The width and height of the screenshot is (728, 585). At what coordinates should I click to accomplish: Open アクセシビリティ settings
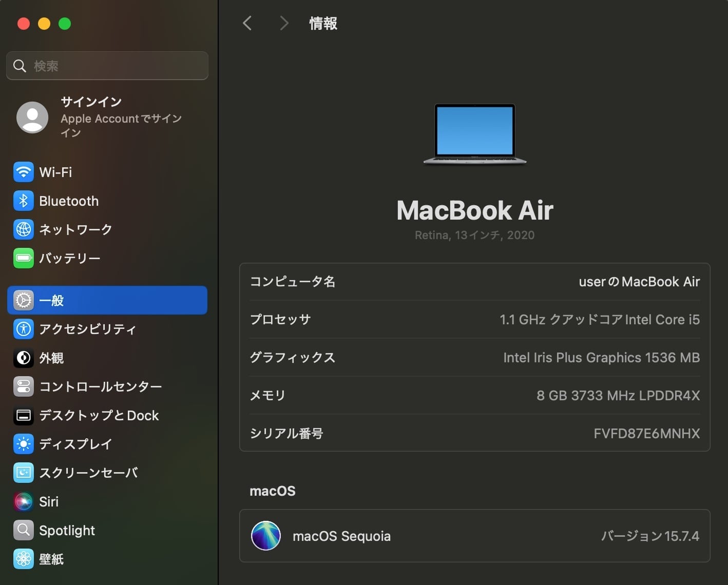coord(107,329)
